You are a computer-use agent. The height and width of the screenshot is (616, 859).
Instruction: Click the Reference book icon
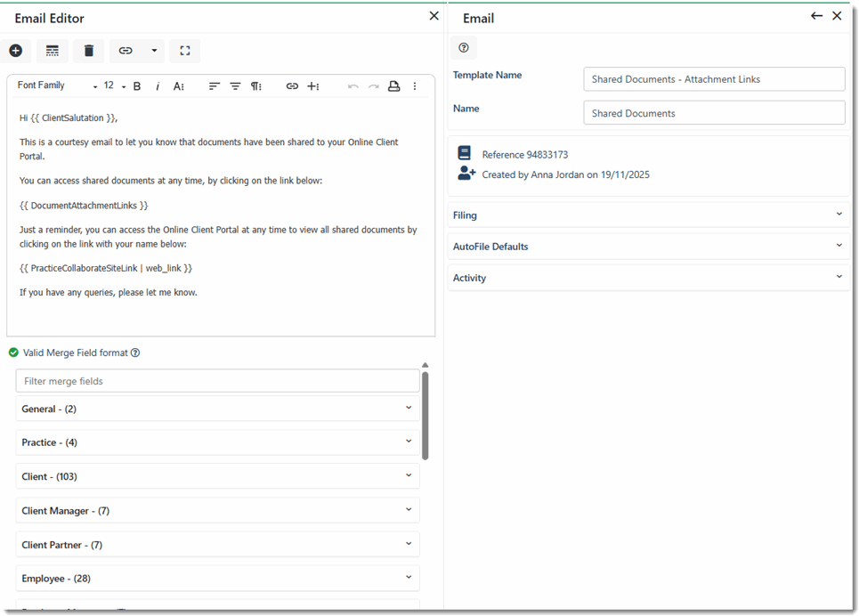(x=464, y=153)
